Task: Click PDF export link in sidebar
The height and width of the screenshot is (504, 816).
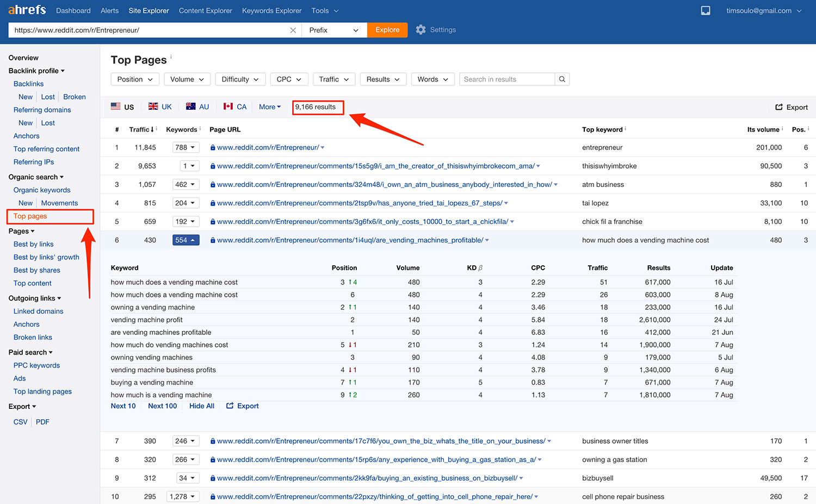Action: tap(42, 422)
